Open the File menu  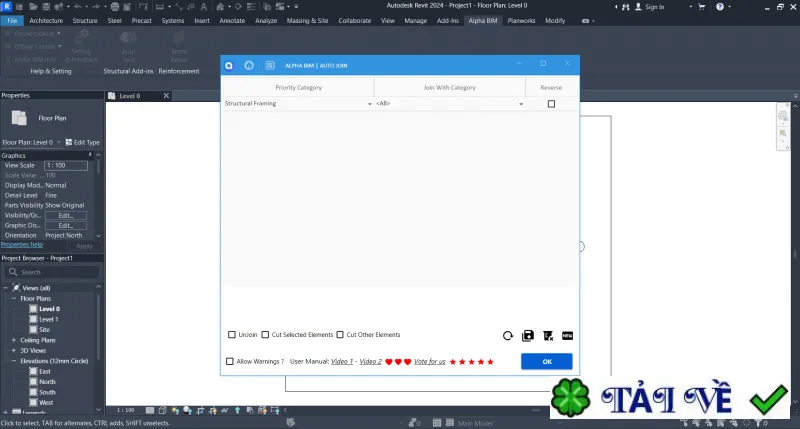coord(12,21)
